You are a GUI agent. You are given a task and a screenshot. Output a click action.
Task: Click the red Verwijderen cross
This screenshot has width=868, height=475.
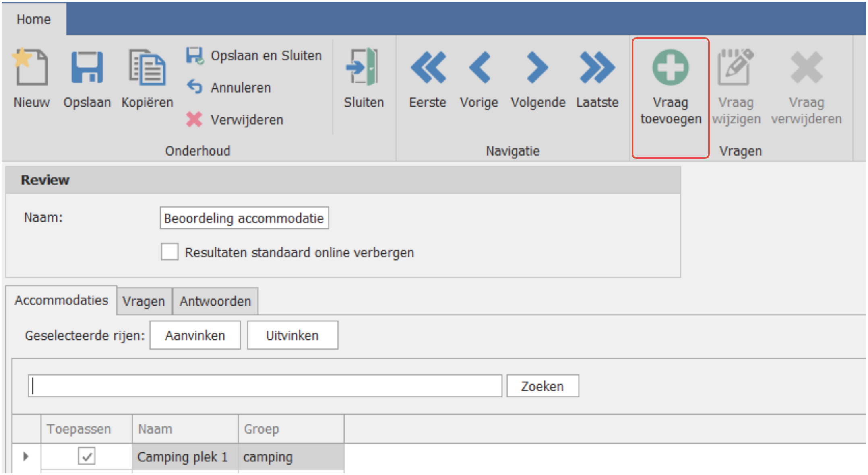(194, 119)
